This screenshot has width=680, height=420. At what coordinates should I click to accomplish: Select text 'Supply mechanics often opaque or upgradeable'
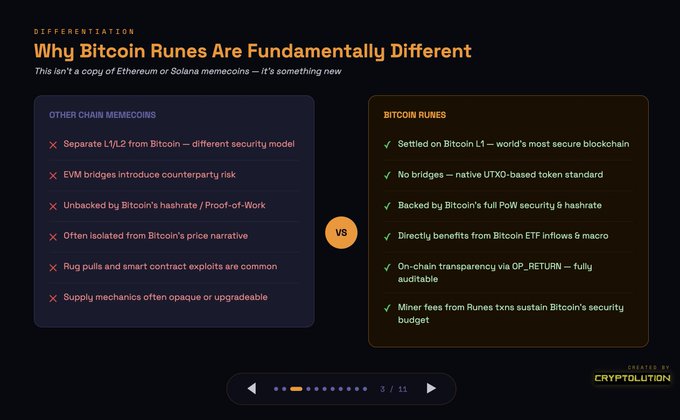[165, 297]
